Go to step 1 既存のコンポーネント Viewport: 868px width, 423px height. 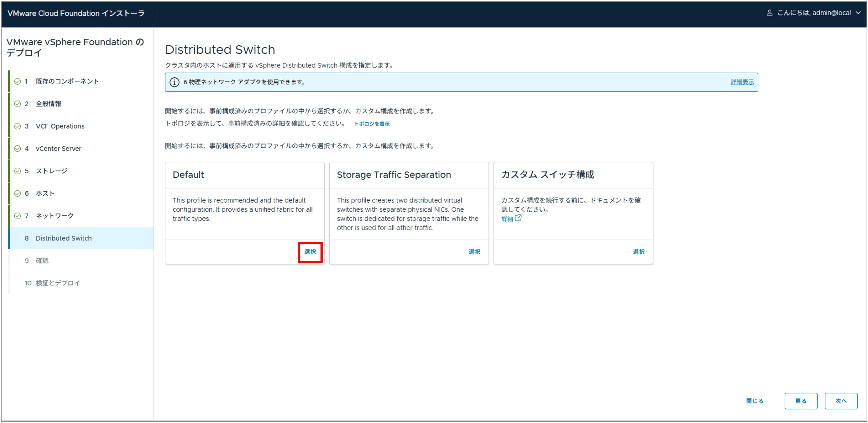(x=81, y=81)
